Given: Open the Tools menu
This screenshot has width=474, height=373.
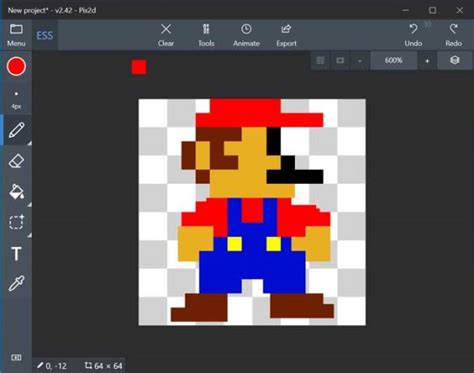Looking at the screenshot, I should (x=206, y=35).
